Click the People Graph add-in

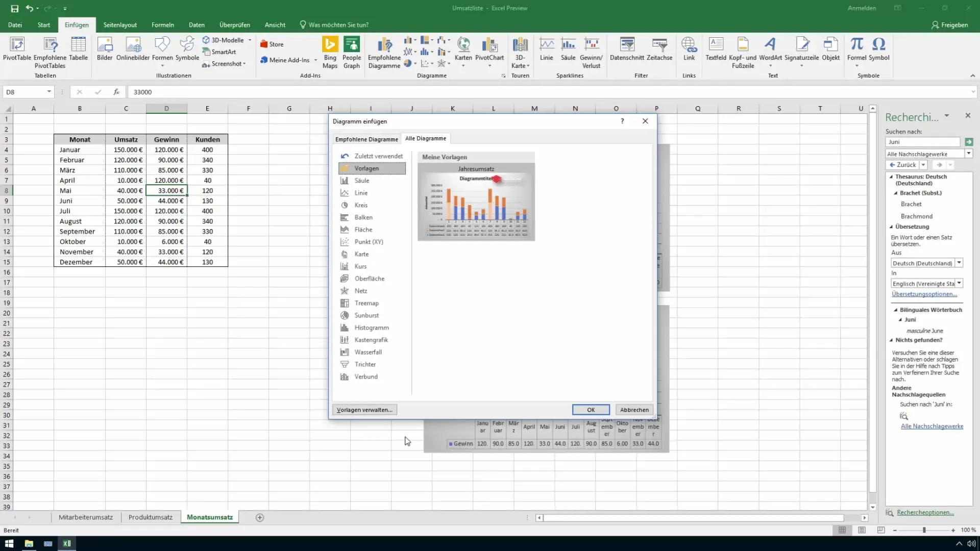click(352, 52)
